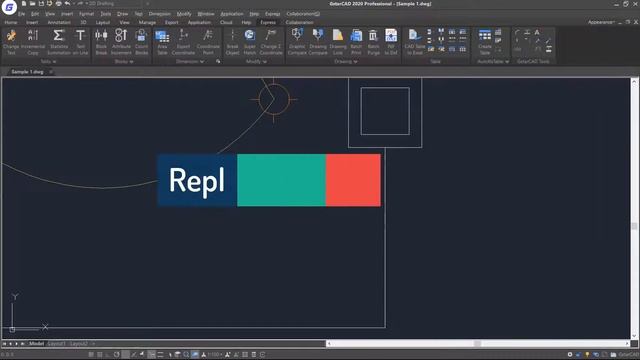
Task: Start the Count Blocks tool
Action: click(x=142, y=42)
